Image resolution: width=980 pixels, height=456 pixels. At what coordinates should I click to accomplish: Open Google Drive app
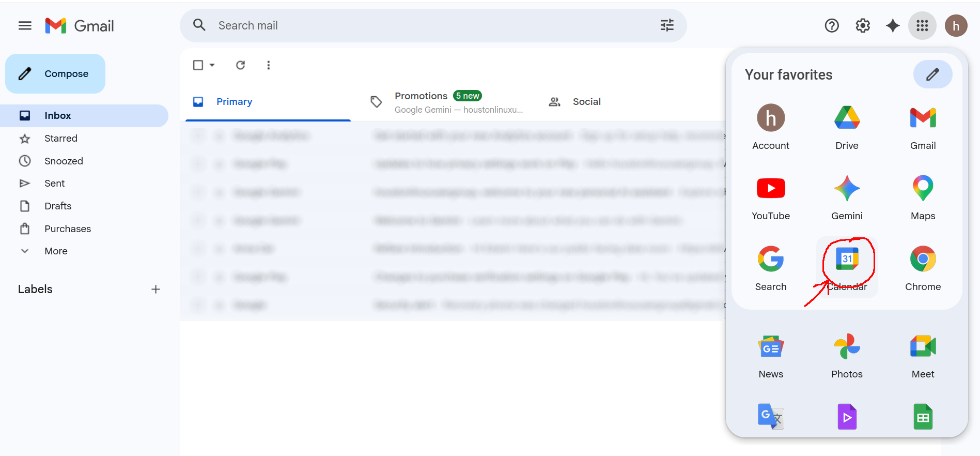847,127
